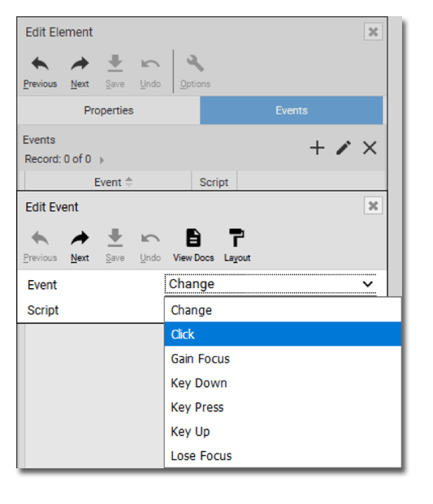Viewport: 433px width, 504px height.
Task: Edit event using the pencil icon
Action: point(344,148)
